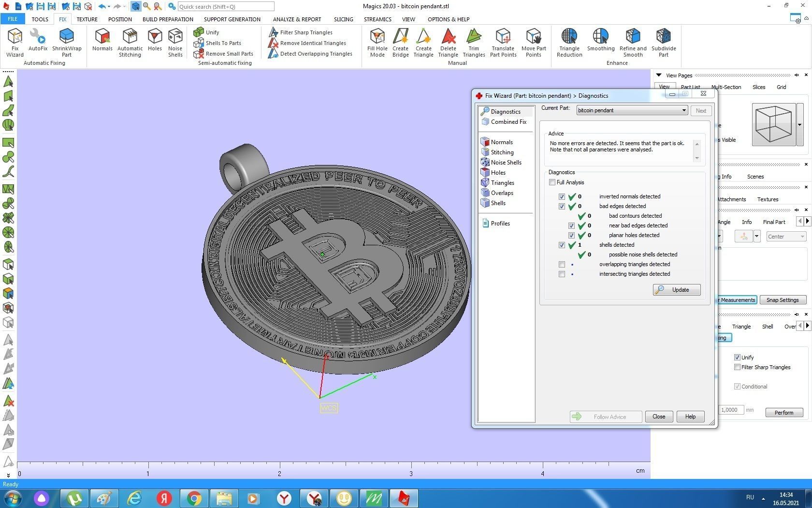This screenshot has height=508, width=812.
Task: Click Detect Overlapping Triangles command
Action: tap(310, 54)
